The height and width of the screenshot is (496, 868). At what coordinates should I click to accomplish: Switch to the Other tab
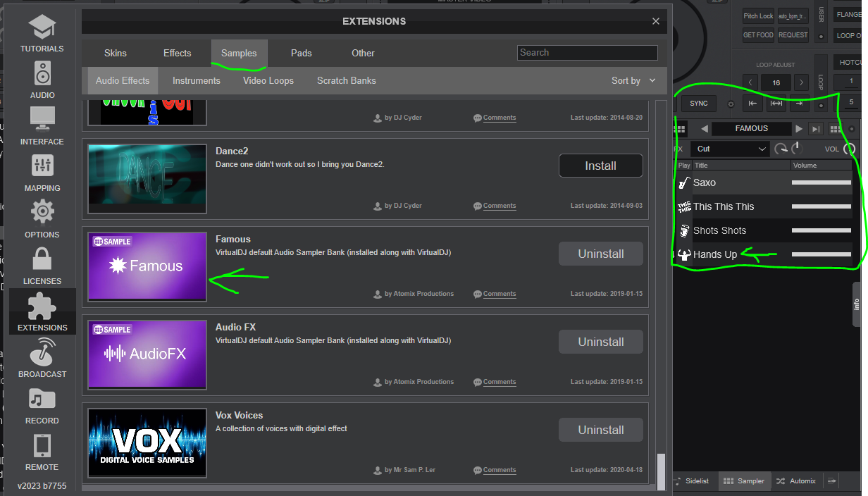pyautogui.click(x=364, y=53)
